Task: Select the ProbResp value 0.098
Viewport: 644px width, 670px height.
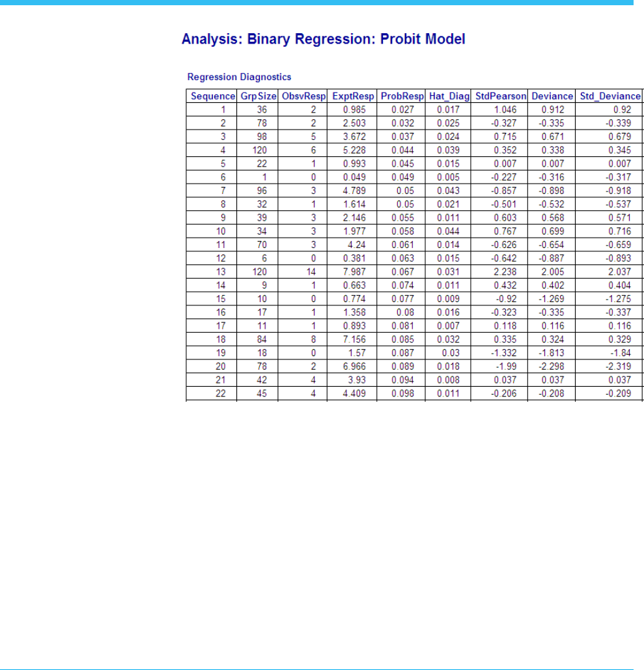Action: click(402, 393)
